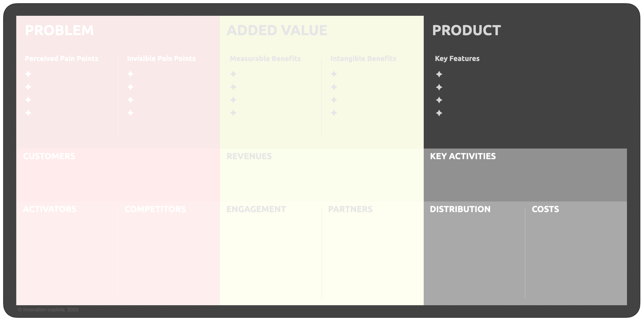Click the third star bullet under Key Features
The image size is (644, 321).
439,100
